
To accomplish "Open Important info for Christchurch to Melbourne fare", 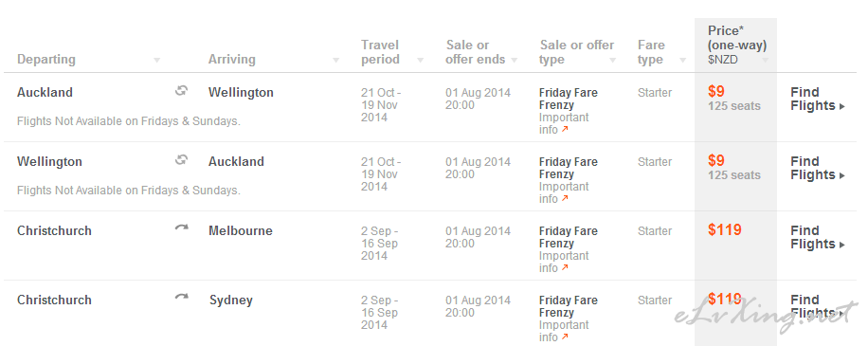I will pos(564,262).
